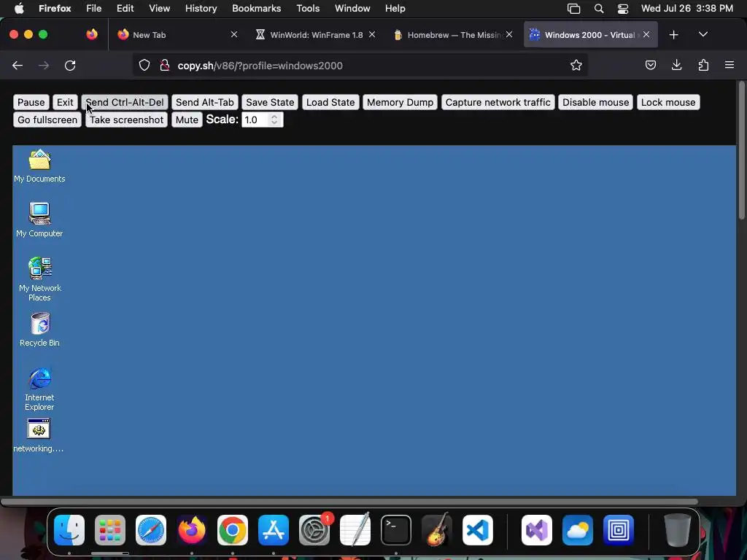Open the Downloads panel

[676, 66]
